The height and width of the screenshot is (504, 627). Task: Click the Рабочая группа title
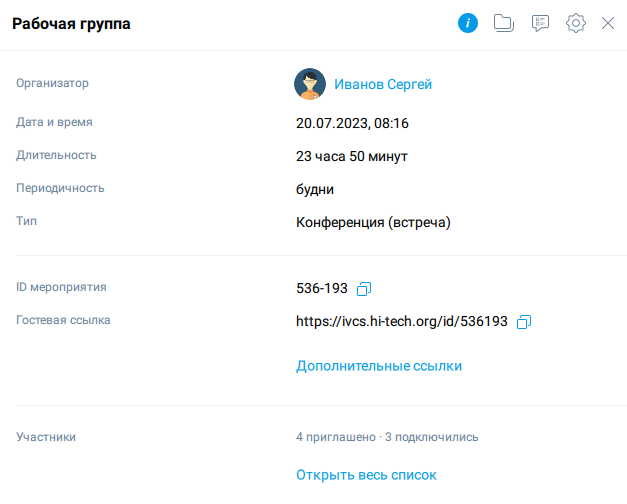[71, 24]
